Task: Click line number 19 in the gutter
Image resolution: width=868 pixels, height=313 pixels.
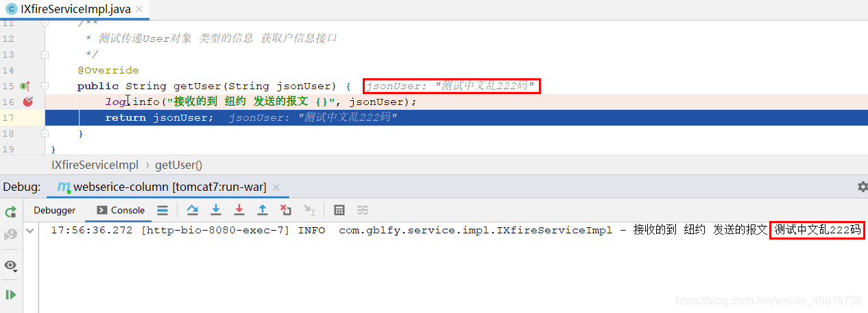Action: click(8, 149)
